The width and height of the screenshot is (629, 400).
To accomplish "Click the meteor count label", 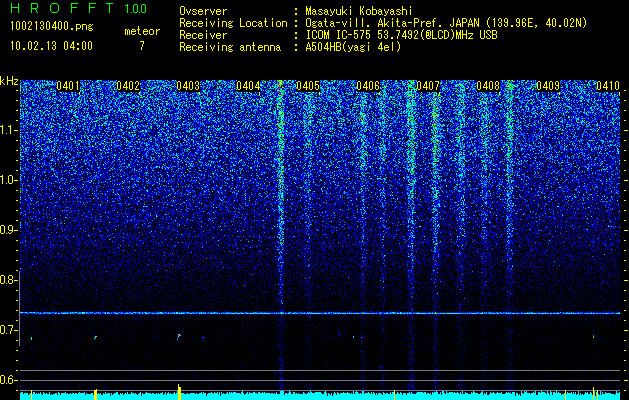I will [142, 31].
